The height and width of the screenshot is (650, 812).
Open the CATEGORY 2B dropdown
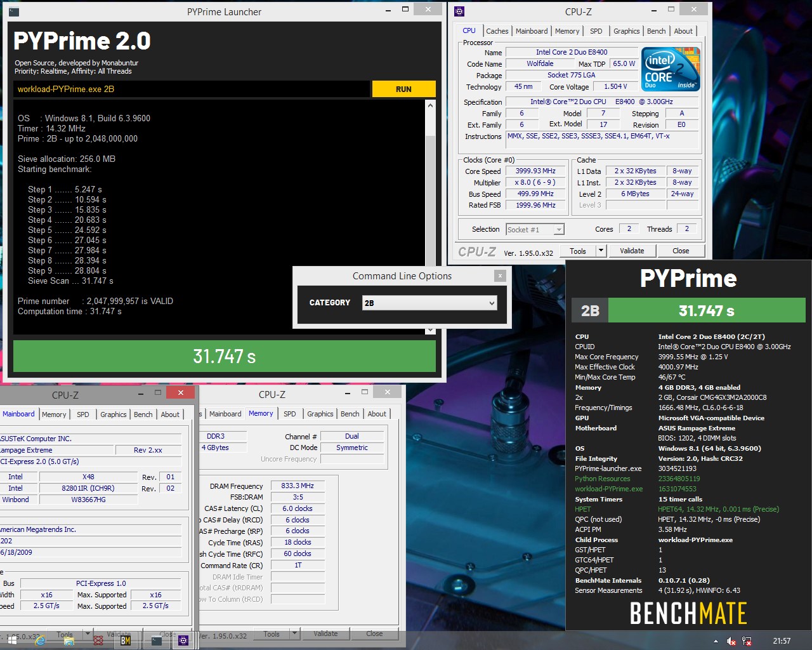429,303
